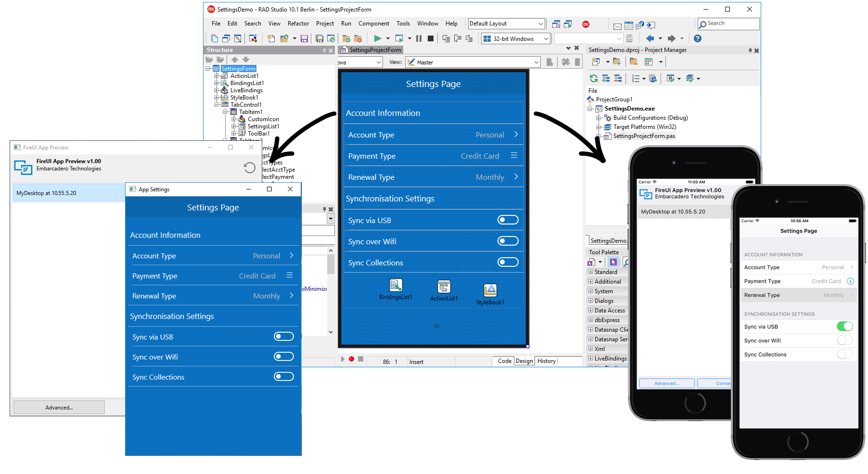868x474 pixels.
Task: Open the Default Layout dropdown
Action: click(506, 24)
